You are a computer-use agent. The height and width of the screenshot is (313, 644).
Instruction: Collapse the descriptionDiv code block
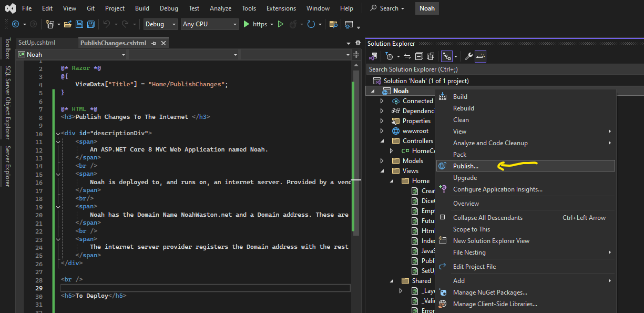coord(57,134)
